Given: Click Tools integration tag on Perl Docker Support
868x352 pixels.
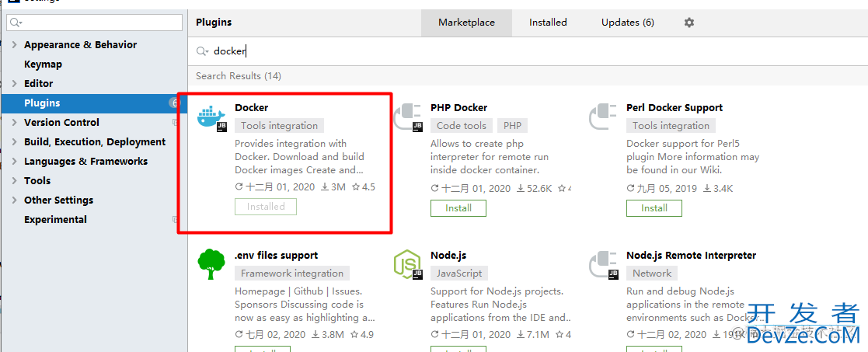Looking at the screenshot, I should [671, 126].
